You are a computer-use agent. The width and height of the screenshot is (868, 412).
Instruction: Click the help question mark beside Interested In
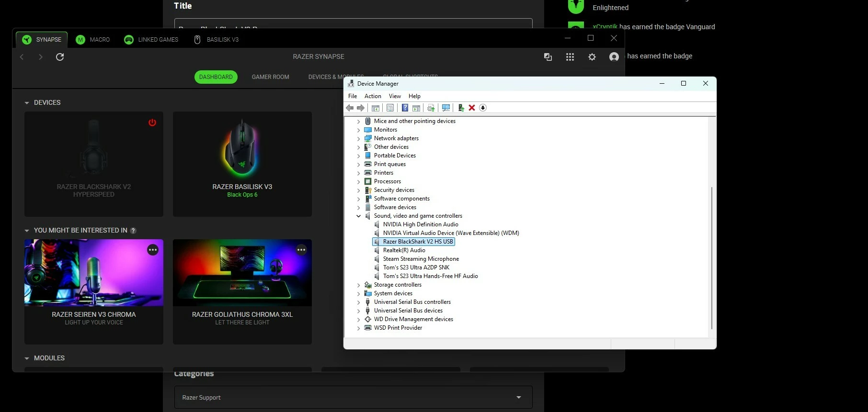tap(133, 231)
